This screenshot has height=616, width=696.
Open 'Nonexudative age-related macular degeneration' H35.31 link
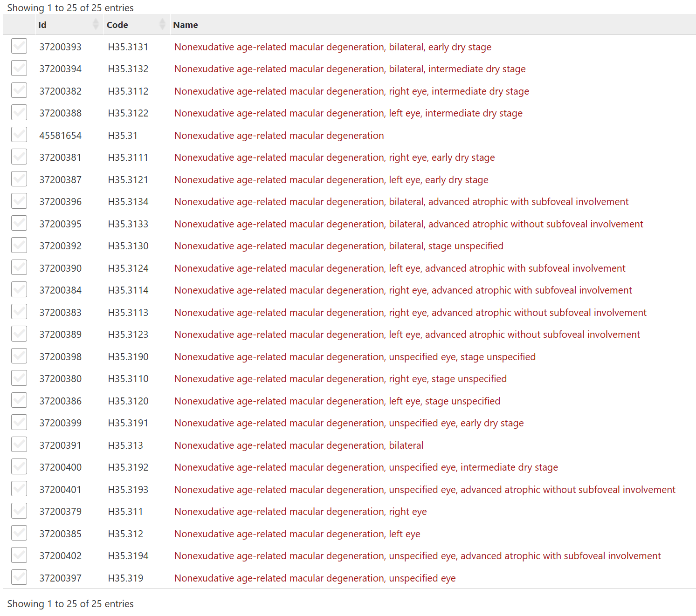(x=279, y=136)
